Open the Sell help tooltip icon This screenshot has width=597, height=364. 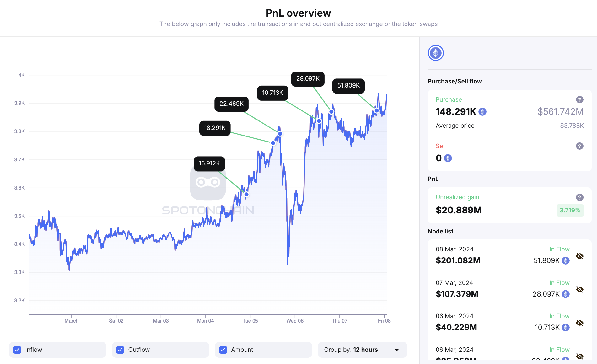click(x=579, y=146)
